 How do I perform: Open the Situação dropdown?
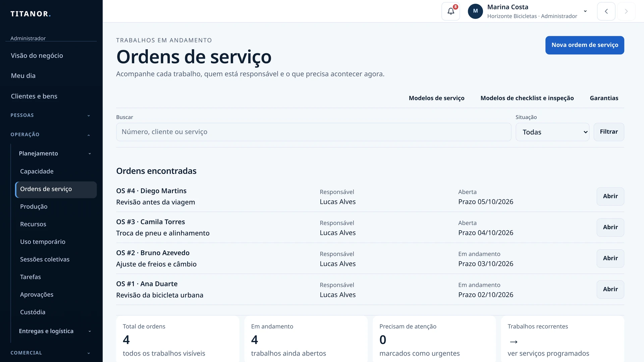click(x=552, y=132)
